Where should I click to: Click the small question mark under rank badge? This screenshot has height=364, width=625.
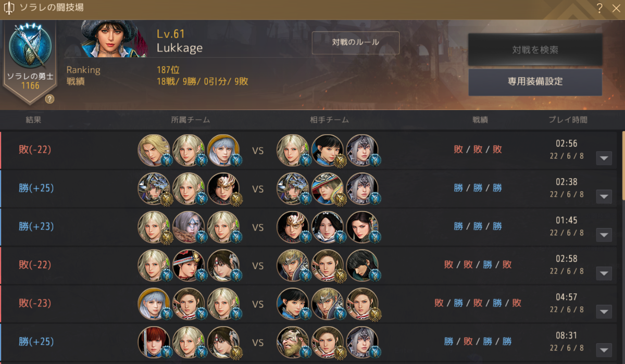49,99
